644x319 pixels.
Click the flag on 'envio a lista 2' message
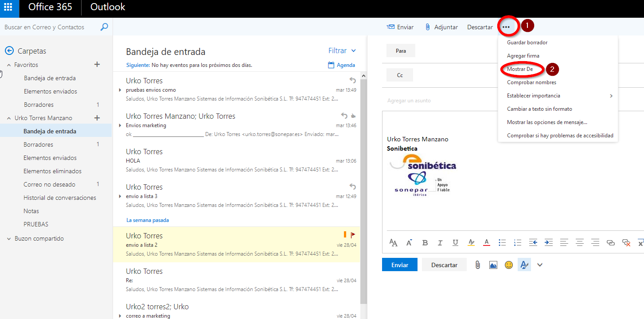point(353,235)
